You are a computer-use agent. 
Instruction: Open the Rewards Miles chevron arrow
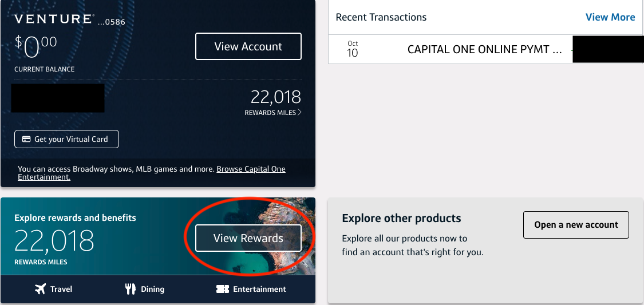coord(299,112)
